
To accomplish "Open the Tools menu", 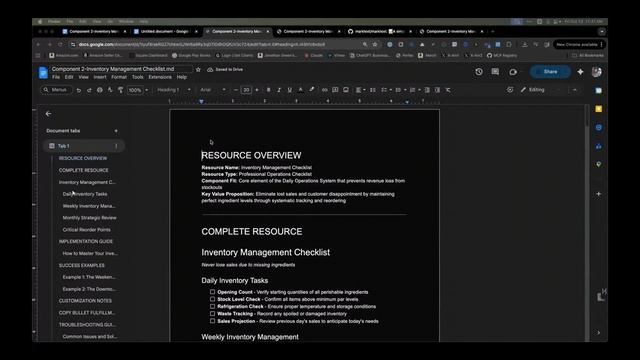I will tap(138, 77).
